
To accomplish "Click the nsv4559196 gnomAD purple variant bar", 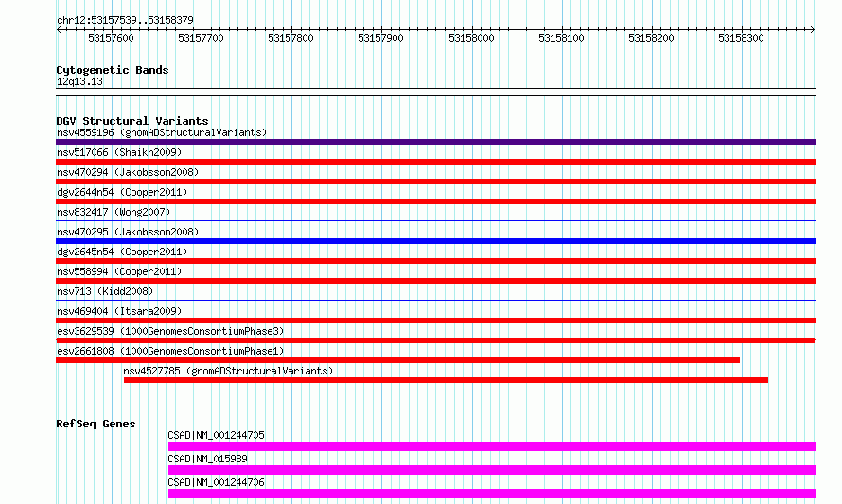I will pos(435,142).
